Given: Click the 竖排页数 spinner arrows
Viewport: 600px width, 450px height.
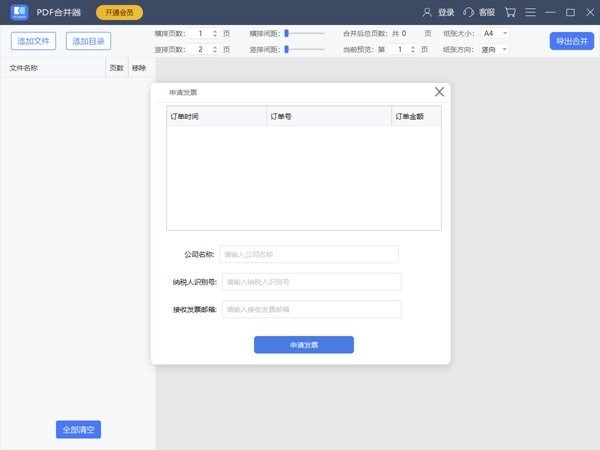Looking at the screenshot, I should [215, 49].
